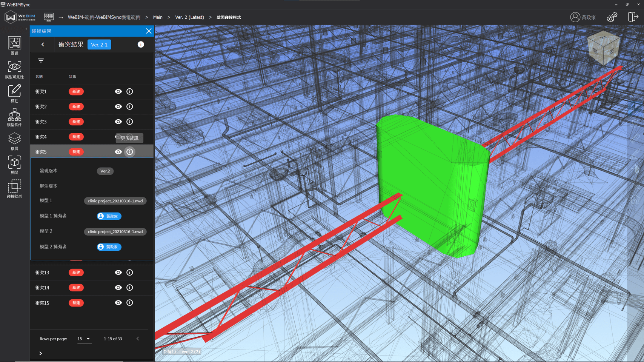
Task: Show more info for 衝突3
Action: click(130, 122)
